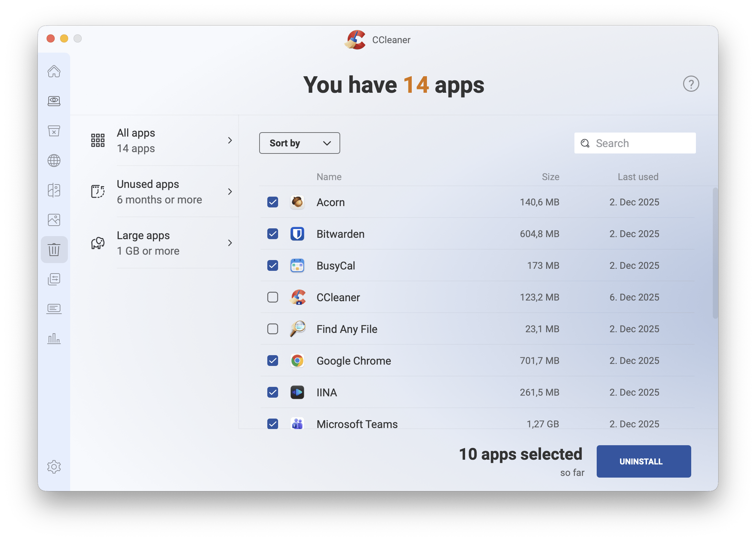This screenshot has width=756, height=541.
Task: Open the Home sidebar icon
Action: 54,71
